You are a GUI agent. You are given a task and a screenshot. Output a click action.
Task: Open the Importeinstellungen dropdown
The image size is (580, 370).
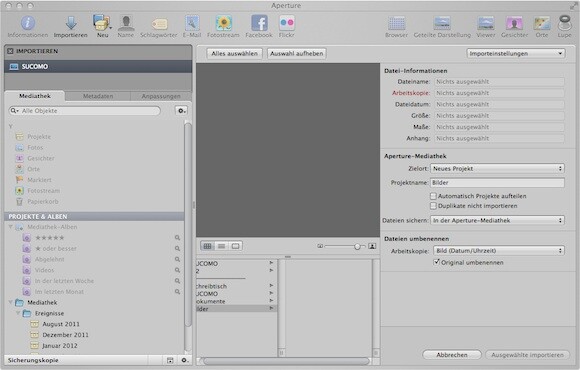pyautogui.click(x=516, y=54)
